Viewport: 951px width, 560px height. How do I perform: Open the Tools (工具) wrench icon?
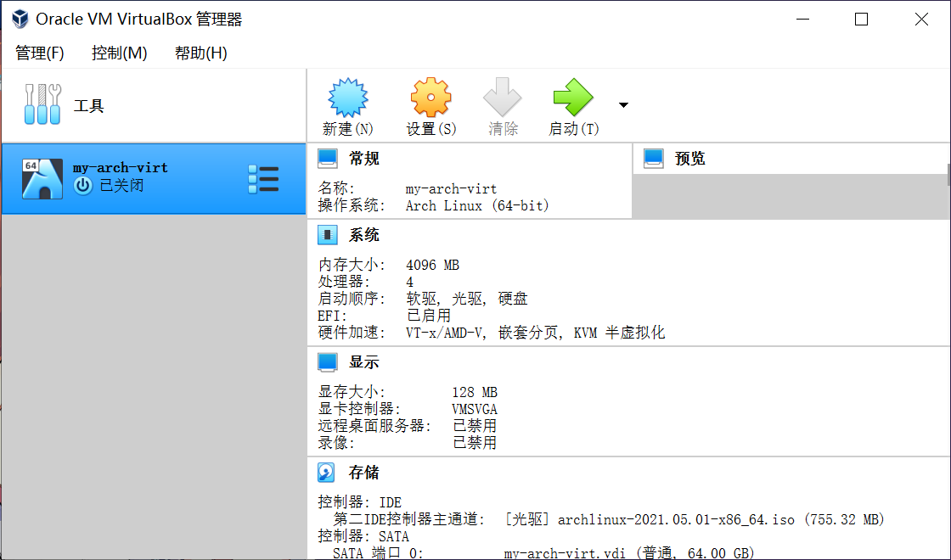(x=42, y=104)
